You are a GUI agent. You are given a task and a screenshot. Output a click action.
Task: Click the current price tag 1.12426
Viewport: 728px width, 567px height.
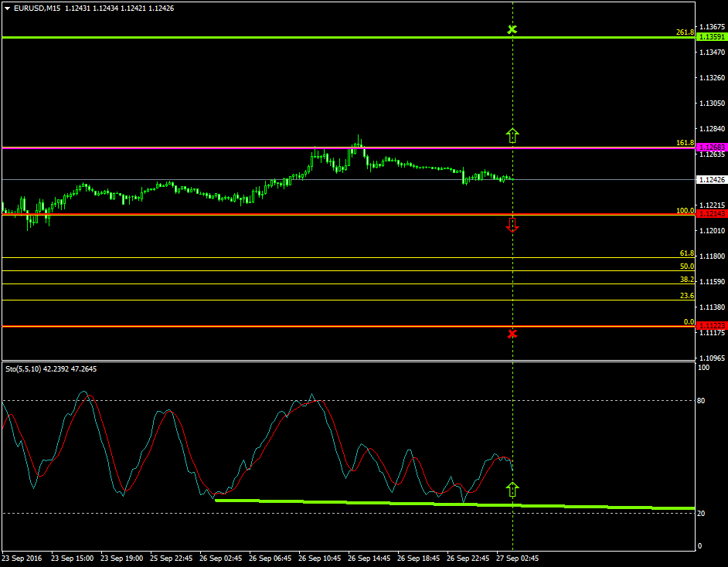[710, 180]
